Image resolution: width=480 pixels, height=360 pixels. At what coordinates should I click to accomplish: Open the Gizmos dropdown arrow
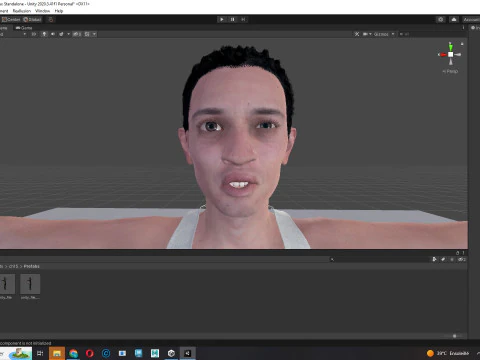click(393, 34)
